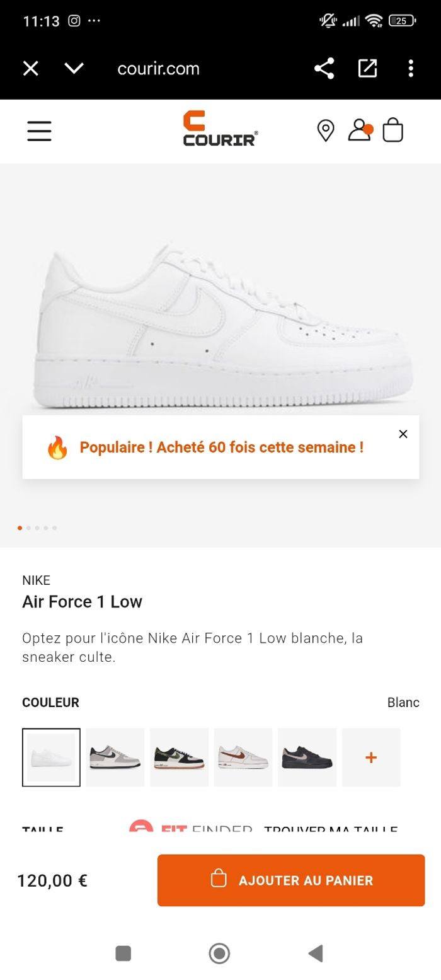Reveal more colorways with the plus button
Screen dimensions: 441x980
(x=371, y=757)
